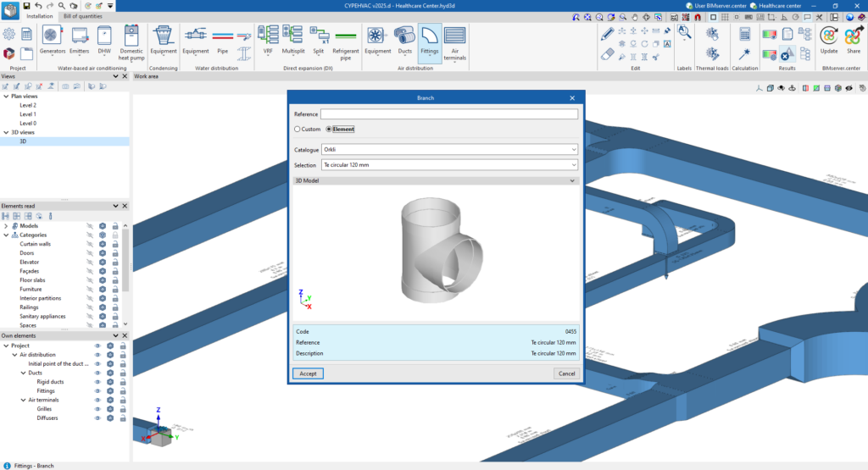Viewport: 868px width, 470px height.
Task: Open Level 0 plan view
Action: click(x=28, y=124)
